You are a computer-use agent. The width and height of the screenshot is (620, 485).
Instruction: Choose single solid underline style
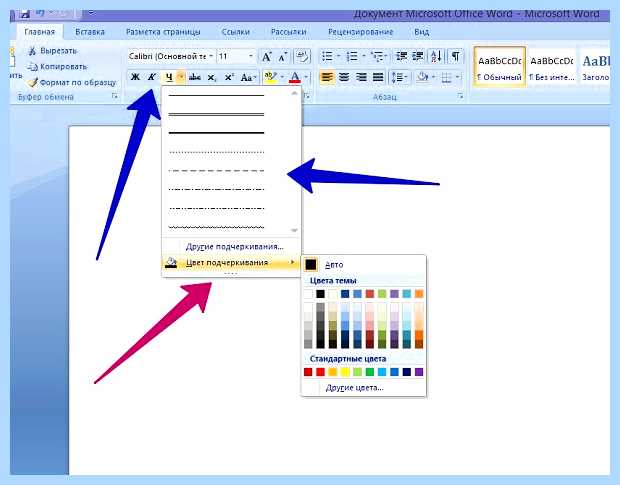(216, 95)
